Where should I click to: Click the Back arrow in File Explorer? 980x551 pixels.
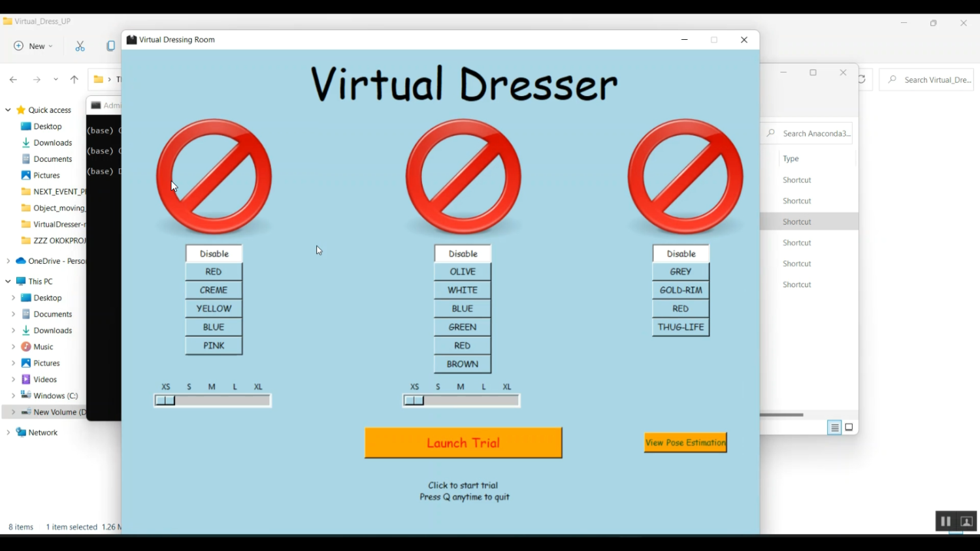(14, 80)
